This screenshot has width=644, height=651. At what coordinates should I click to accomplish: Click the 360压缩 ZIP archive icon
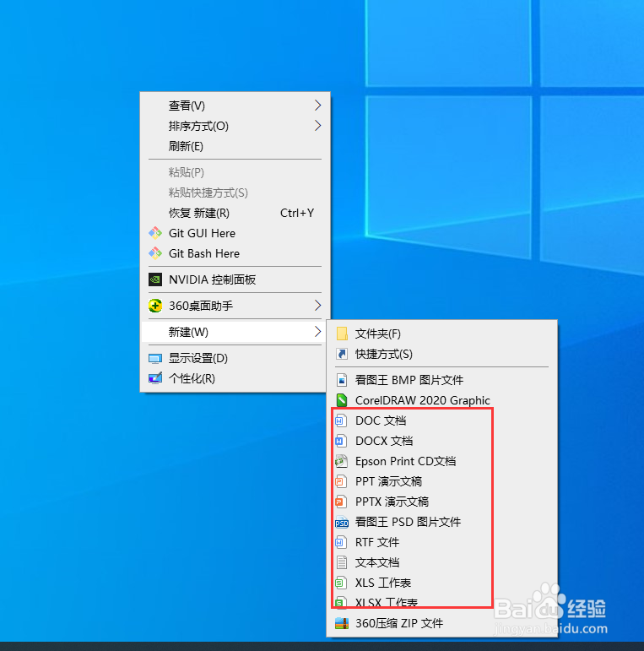pos(342,624)
